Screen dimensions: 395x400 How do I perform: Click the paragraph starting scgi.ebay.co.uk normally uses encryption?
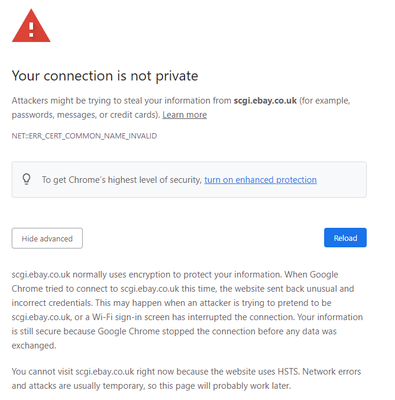[187, 310]
